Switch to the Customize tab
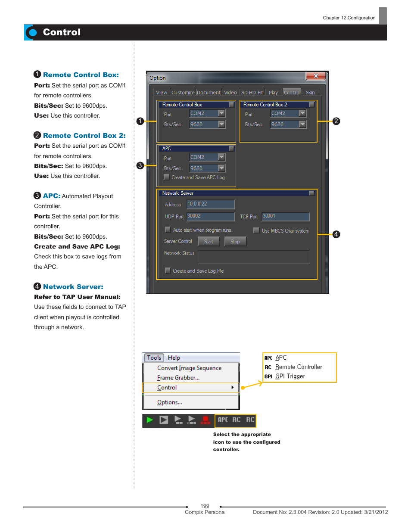The width and height of the screenshot is (411, 532). (183, 92)
